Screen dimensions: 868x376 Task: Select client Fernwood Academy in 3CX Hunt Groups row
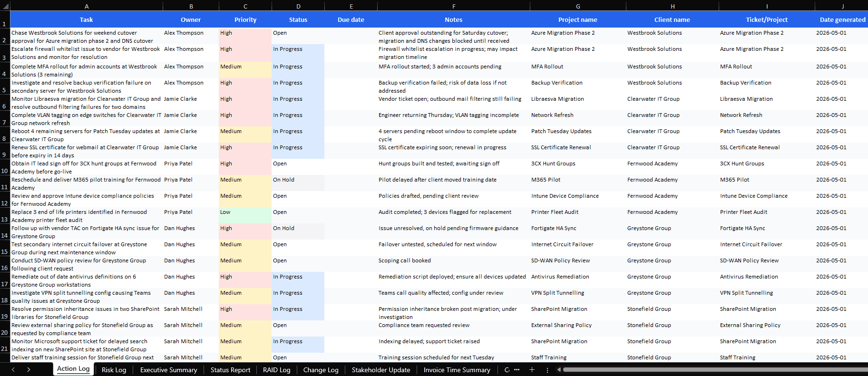[673, 167]
